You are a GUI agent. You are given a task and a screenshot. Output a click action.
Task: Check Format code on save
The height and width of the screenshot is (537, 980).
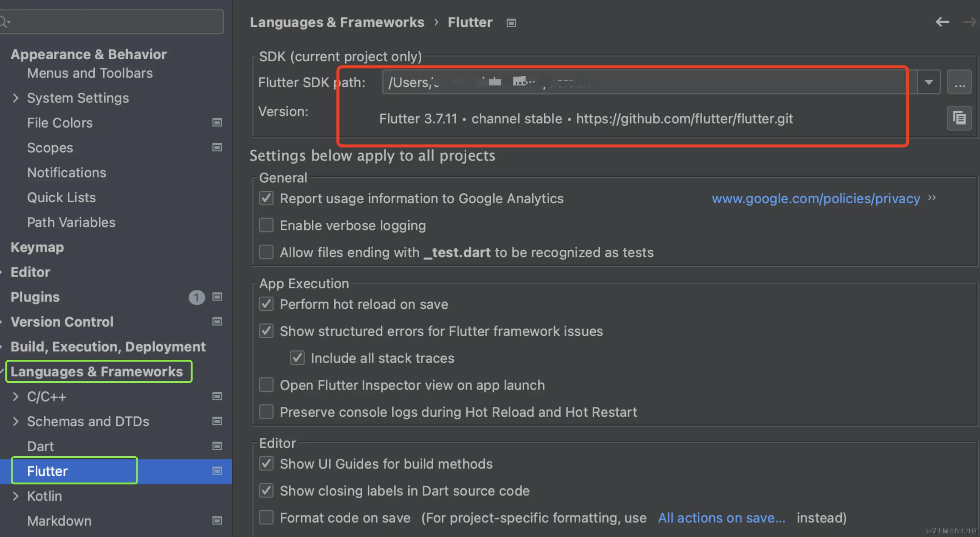tap(266, 518)
